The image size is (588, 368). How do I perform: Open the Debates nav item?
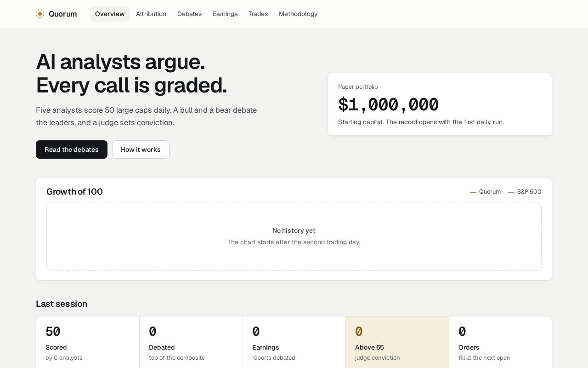pyautogui.click(x=189, y=14)
